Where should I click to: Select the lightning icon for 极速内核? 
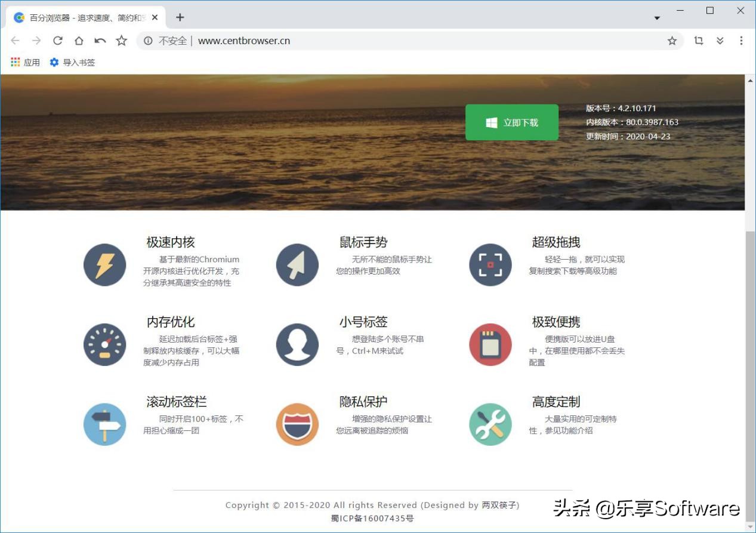(x=105, y=264)
